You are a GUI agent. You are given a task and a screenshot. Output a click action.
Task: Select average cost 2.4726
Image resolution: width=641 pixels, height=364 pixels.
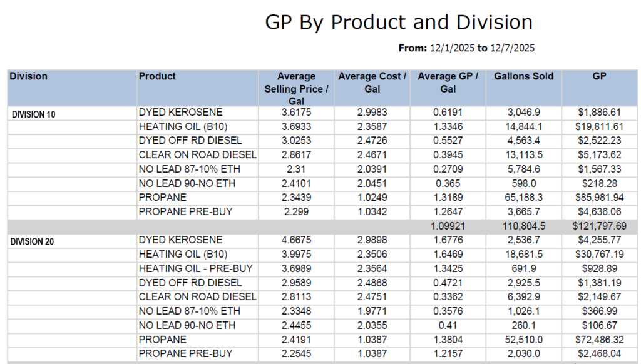372,141
